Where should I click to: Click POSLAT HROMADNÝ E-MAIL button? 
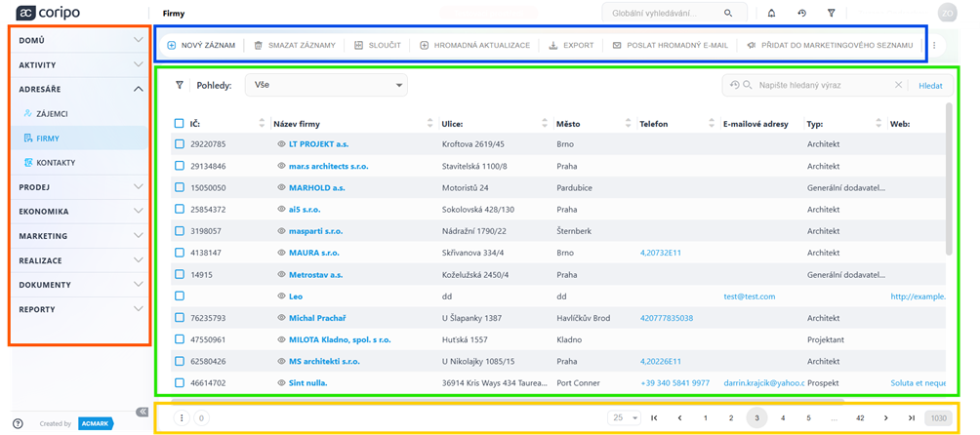tap(670, 45)
